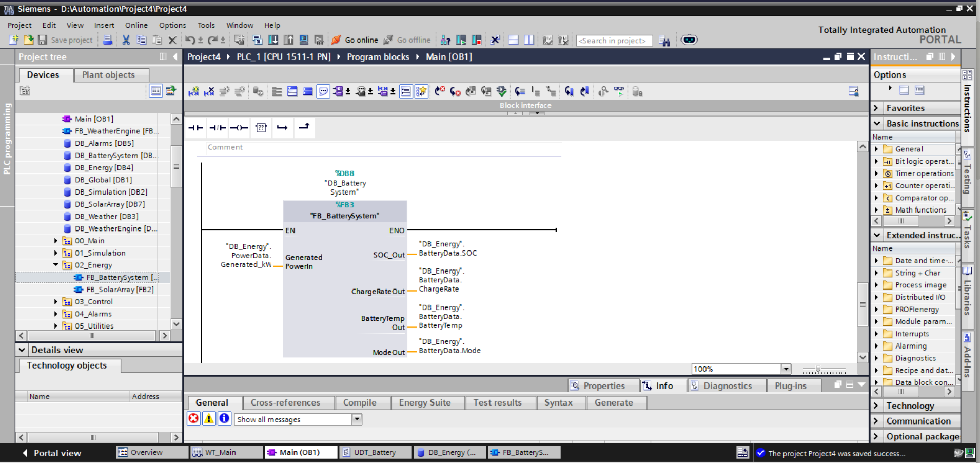
Task: Click the Search in project field
Action: [614, 41]
